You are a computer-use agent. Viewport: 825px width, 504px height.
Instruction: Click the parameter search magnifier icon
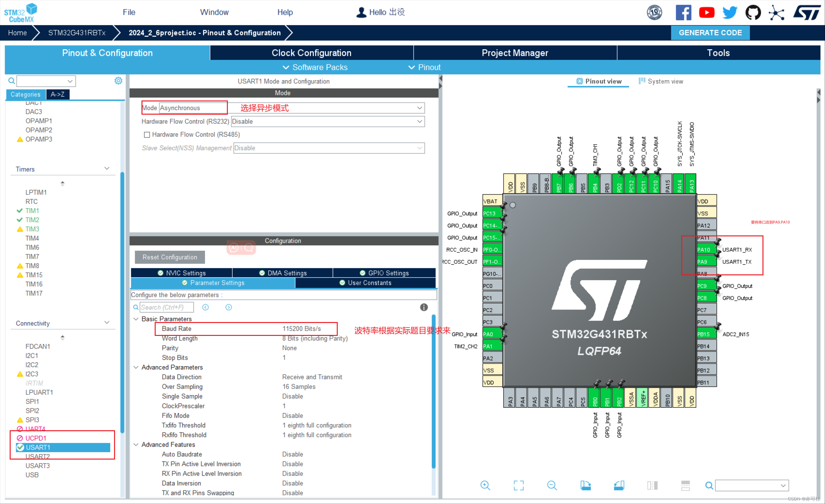tap(136, 307)
